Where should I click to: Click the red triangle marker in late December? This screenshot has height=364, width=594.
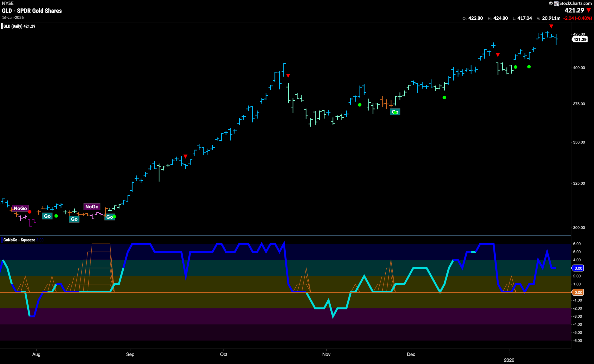pos(498,55)
